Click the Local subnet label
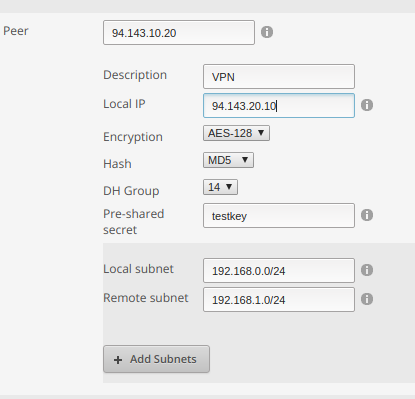This screenshot has width=415, height=399. (138, 269)
